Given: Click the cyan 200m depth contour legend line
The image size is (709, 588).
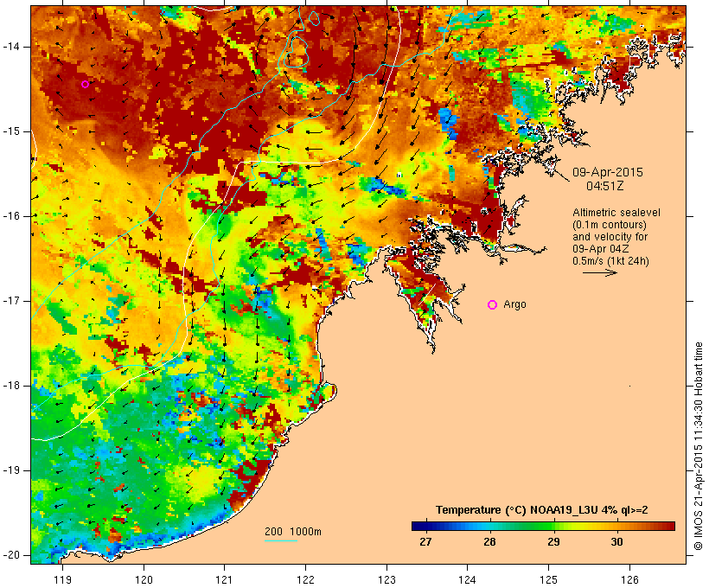Looking at the screenshot, I should [281, 540].
